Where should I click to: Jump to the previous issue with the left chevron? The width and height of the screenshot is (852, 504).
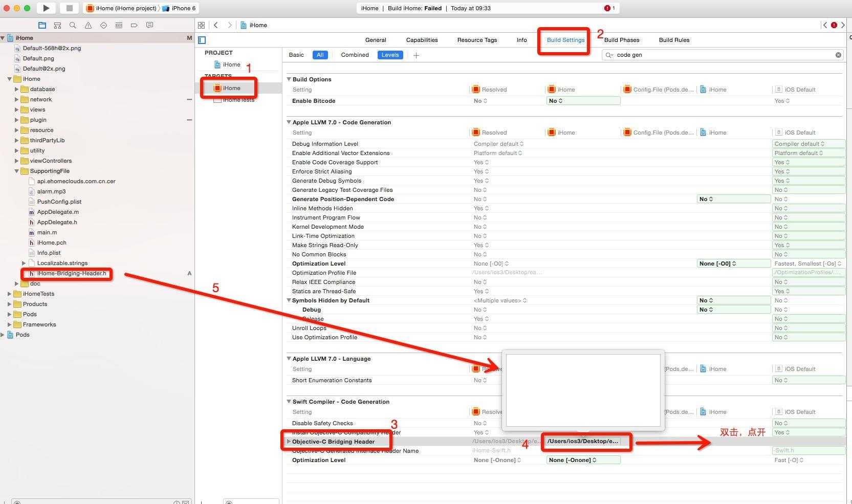click(x=825, y=25)
